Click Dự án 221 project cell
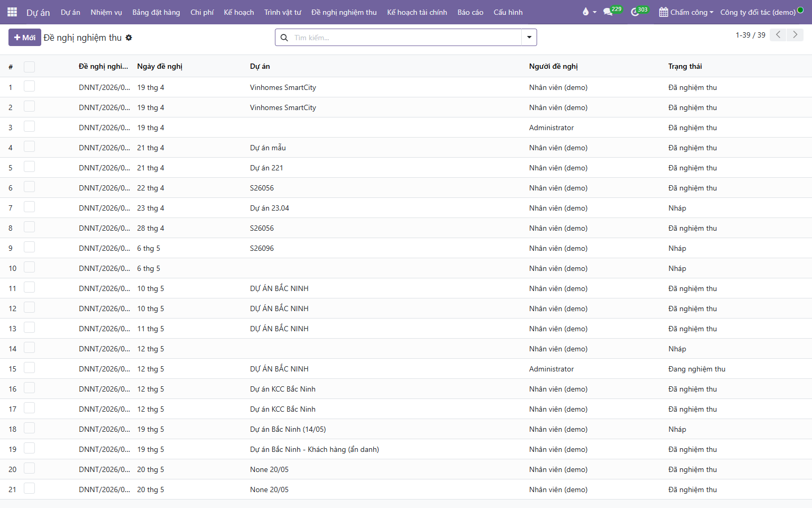The height and width of the screenshot is (508, 812). (266, 168)
